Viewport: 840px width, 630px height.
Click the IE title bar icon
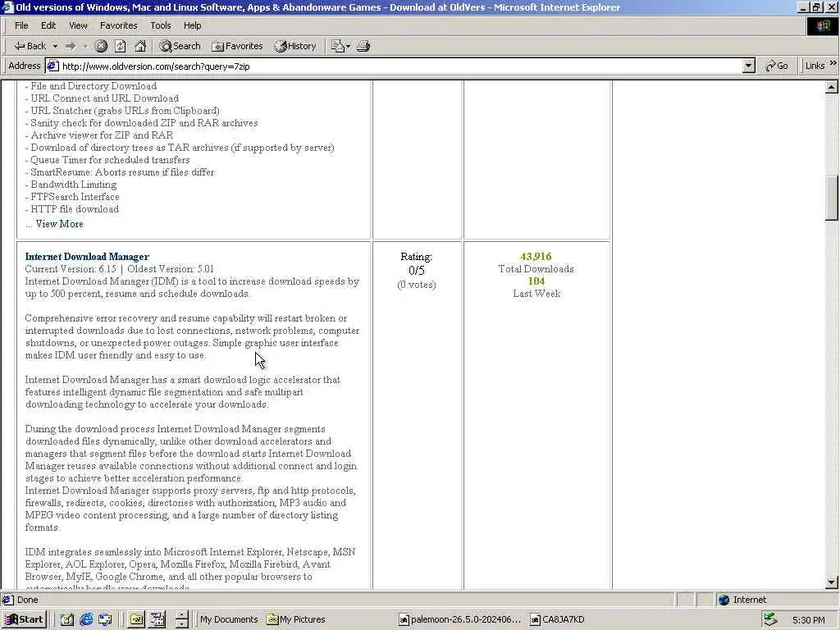click(7, 7)
